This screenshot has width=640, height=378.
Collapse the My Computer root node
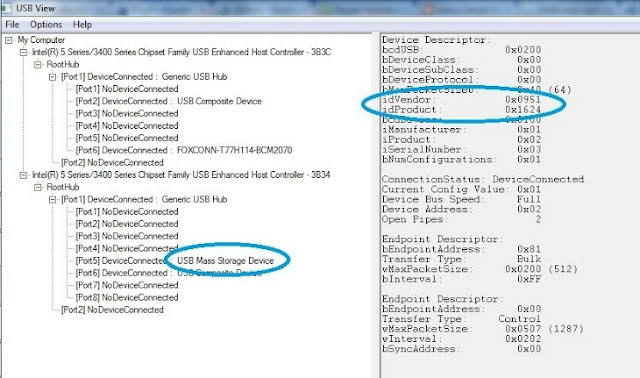coord(9,40)
